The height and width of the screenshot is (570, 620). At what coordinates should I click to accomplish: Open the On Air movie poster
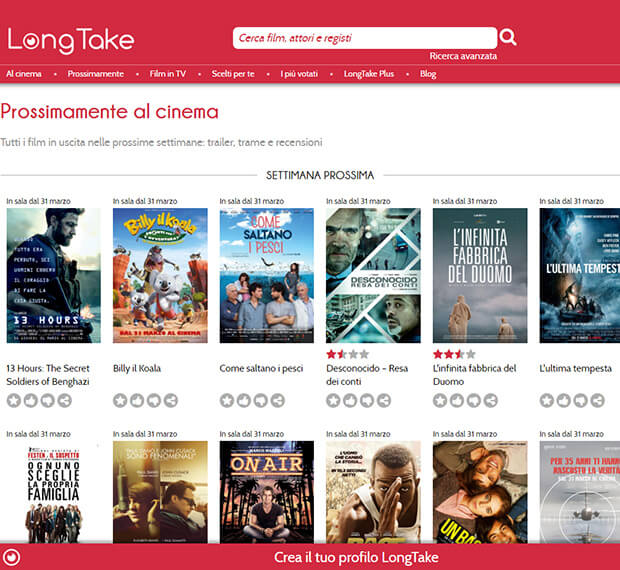pos(267,492)
